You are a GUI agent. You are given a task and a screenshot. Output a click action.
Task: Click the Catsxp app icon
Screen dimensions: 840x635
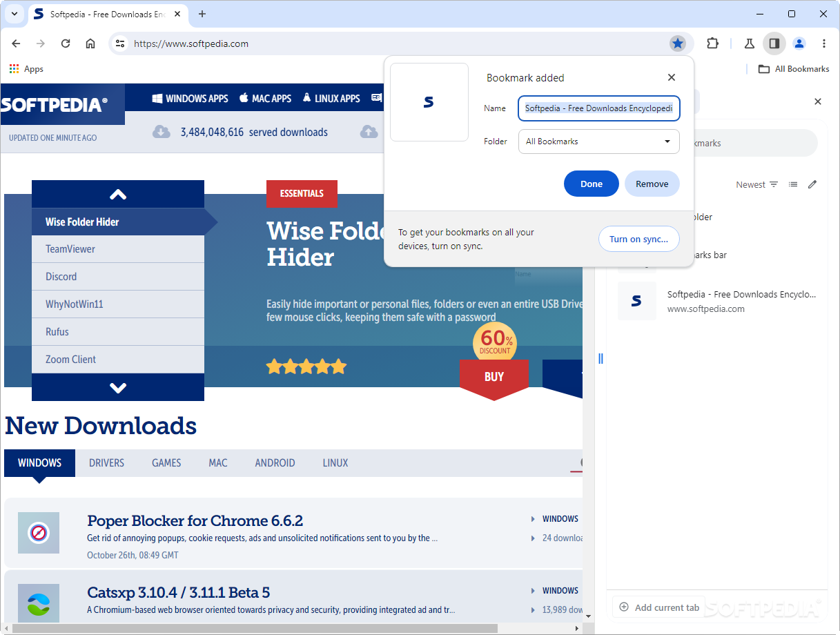pos(39,605)
